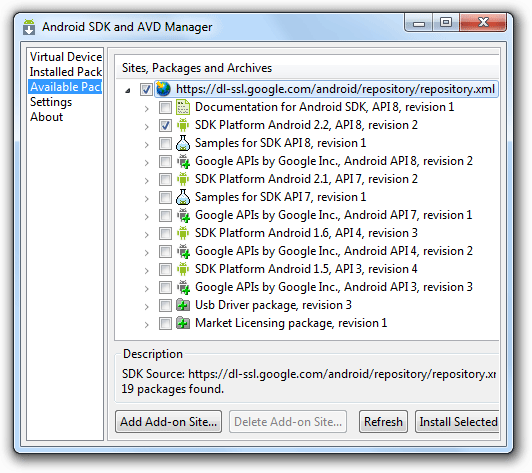This screenshot has width=532, height=473.
Task: Click the Google APIs API 7 add-on icon
Action: (x=183, y=215)
